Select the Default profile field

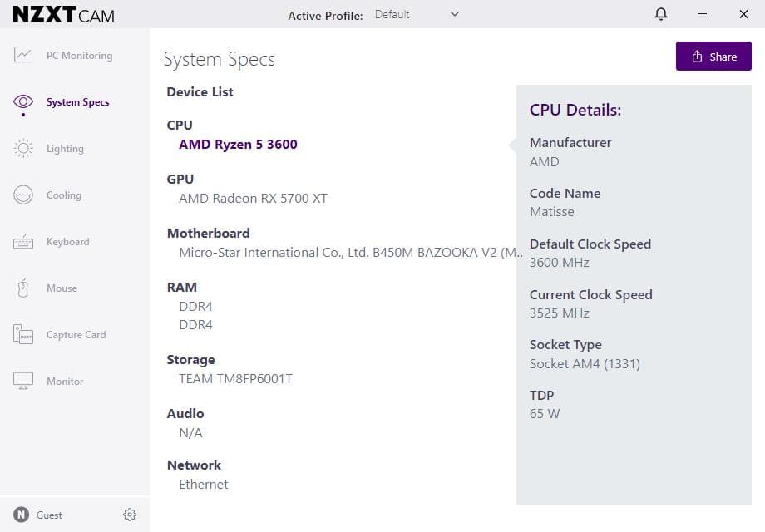pyautogui.click(x=417, y=15)
